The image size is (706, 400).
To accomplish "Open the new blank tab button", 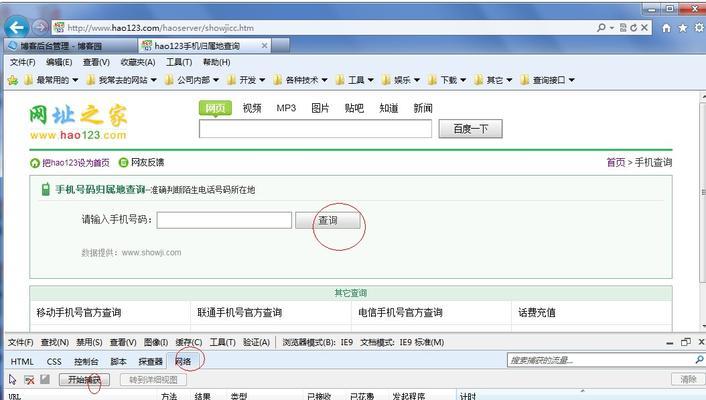I will [280, 45].
